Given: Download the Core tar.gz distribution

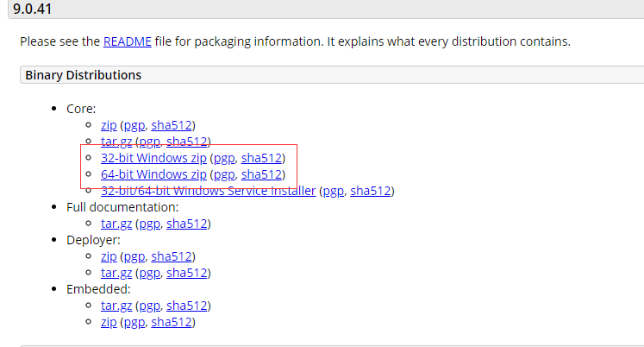Looking at the screenshot, I should [116, 142].
